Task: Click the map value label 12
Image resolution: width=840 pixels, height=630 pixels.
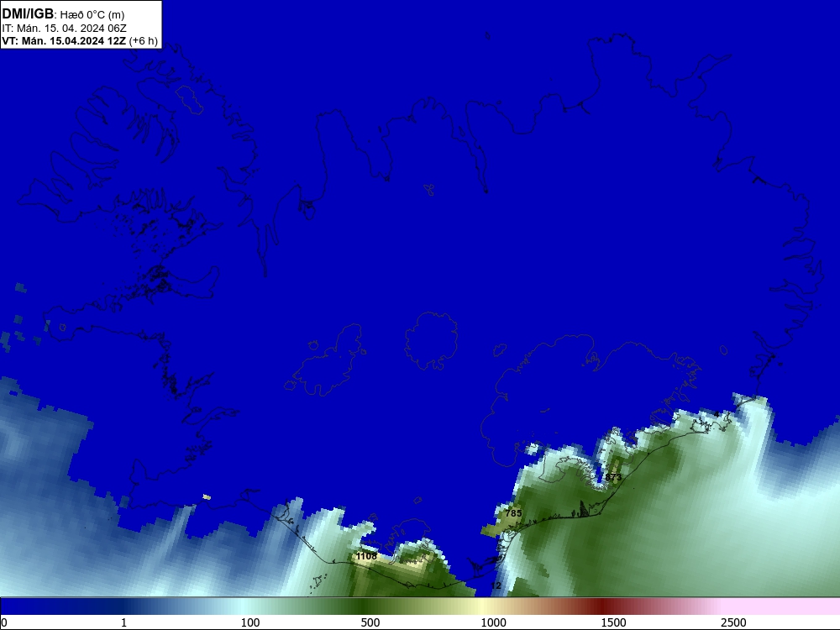Action: [496, 585]
